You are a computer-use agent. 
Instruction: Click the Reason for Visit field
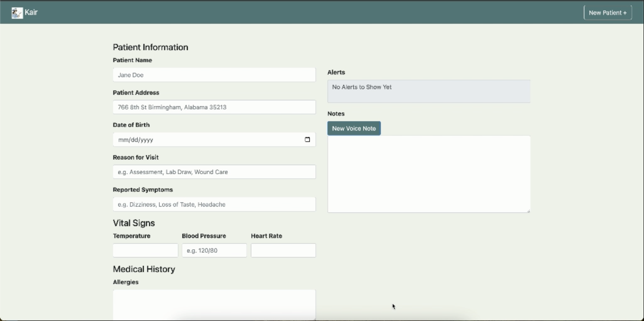pyautogui.click(x=214, y=172)
